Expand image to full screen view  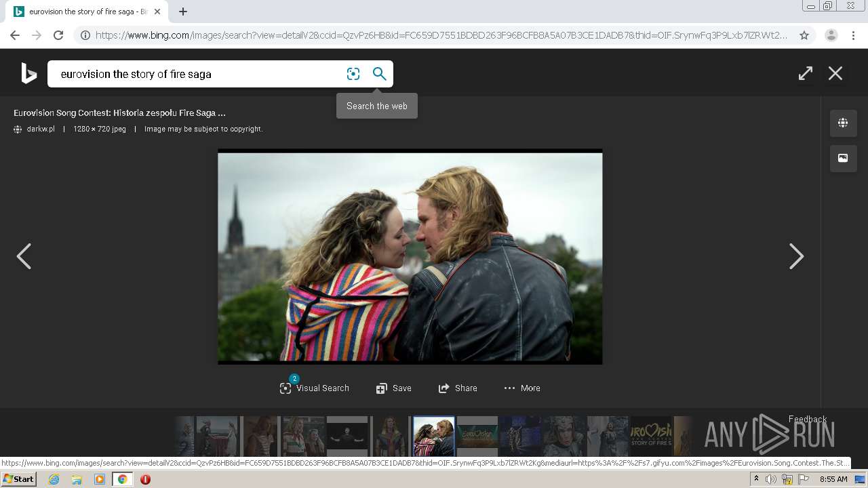pos(806,73)
